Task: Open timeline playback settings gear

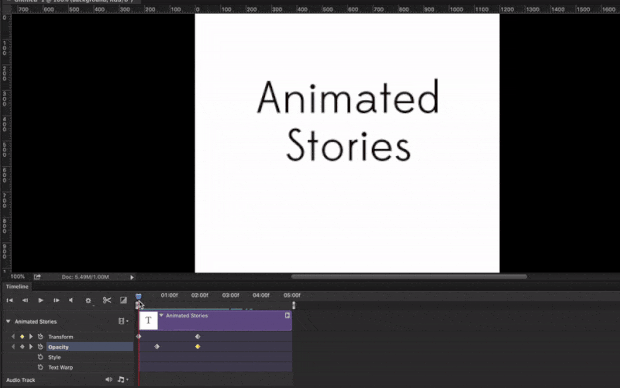Action: point(88,301)
